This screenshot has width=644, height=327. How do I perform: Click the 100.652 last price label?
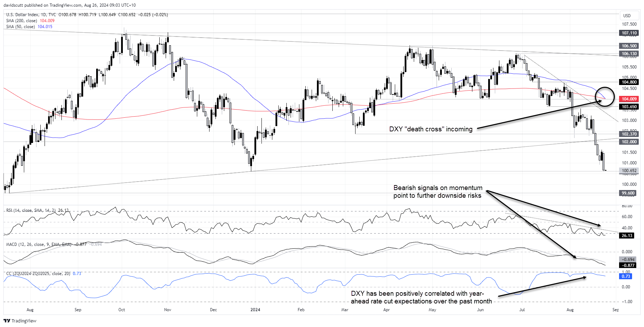coord(629,171)
